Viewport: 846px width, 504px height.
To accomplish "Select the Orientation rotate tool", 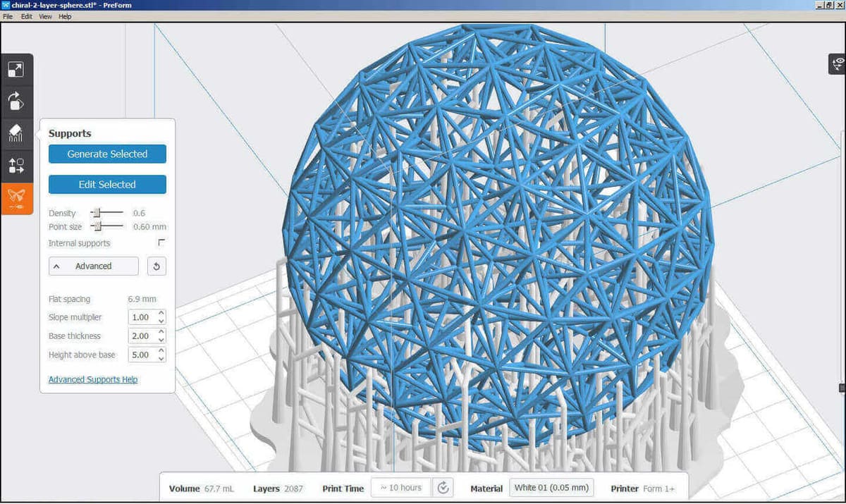I will [16, 102].
